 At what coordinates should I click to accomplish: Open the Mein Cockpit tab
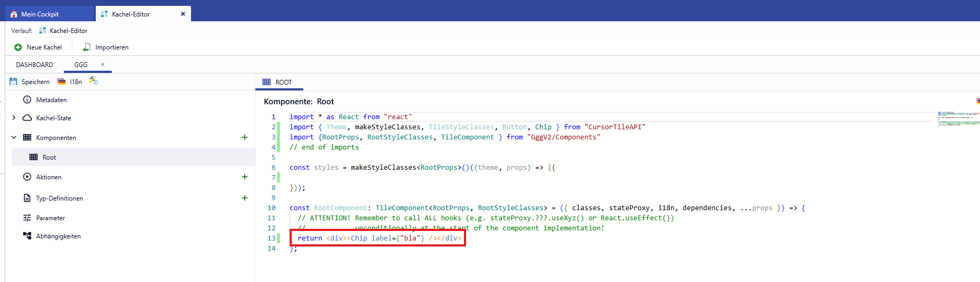point(40,14)
